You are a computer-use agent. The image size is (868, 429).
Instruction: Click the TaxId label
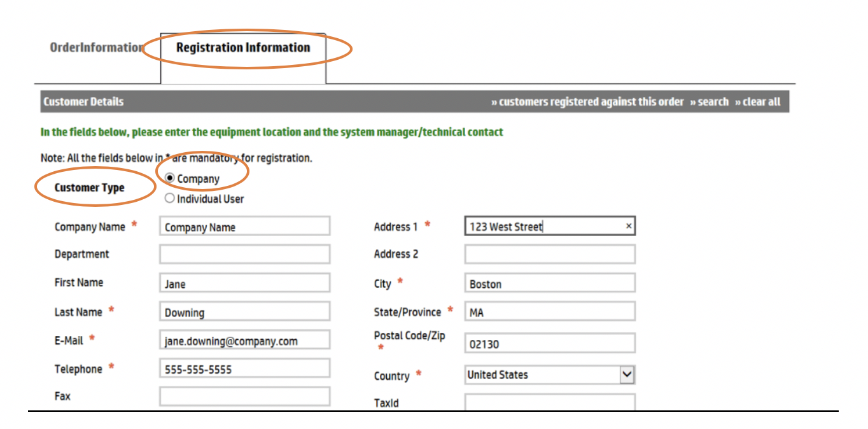coord(386,403)
